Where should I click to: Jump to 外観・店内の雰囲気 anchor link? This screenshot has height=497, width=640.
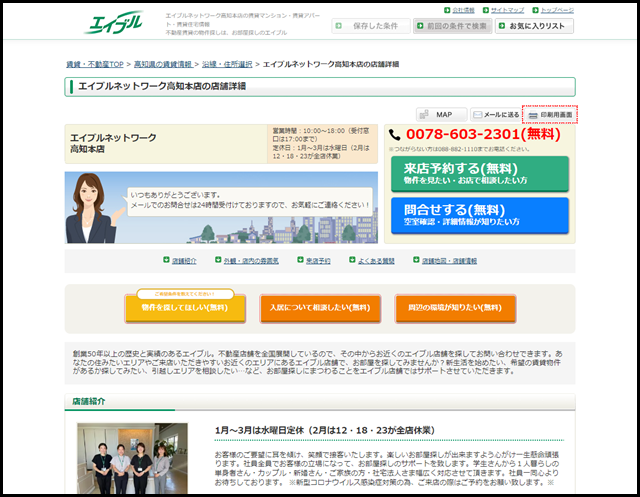[251, 261]
